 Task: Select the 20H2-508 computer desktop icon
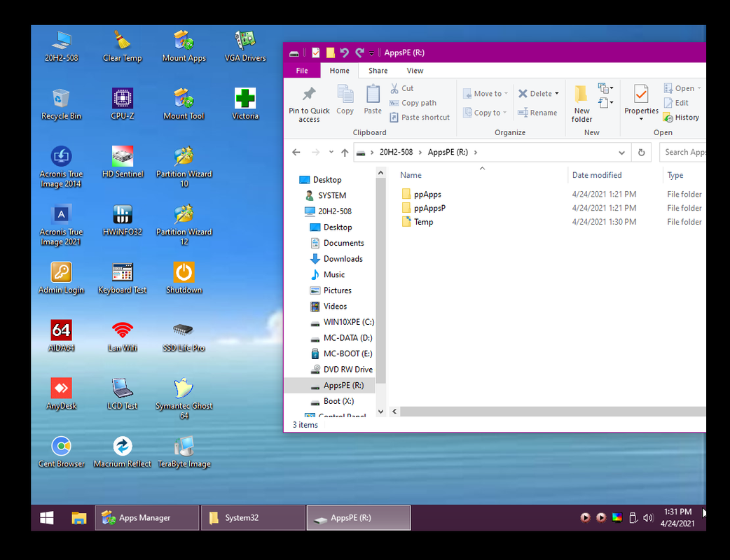[x=61, y=45]
